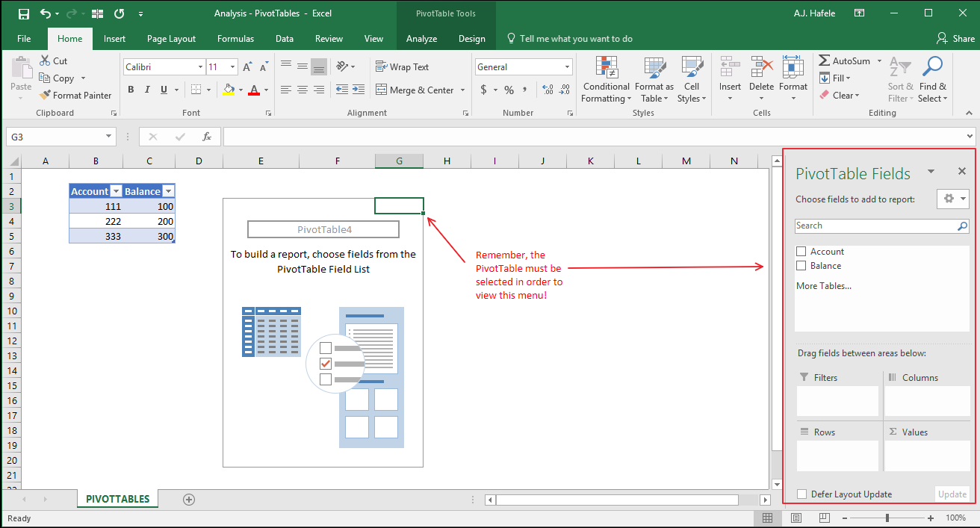This screenshot has height=528, width=980.
Task: Switch to the Insert tab
Action: pos(114,39)
